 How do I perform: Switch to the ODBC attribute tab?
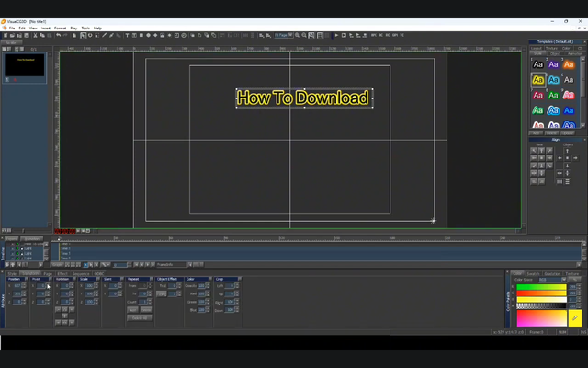coord(99,274)
